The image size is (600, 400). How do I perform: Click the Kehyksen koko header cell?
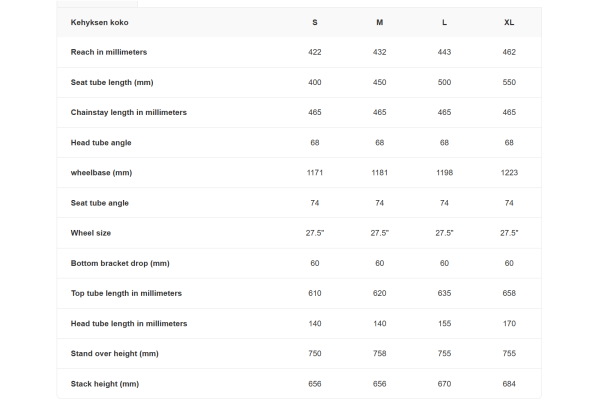100,22
